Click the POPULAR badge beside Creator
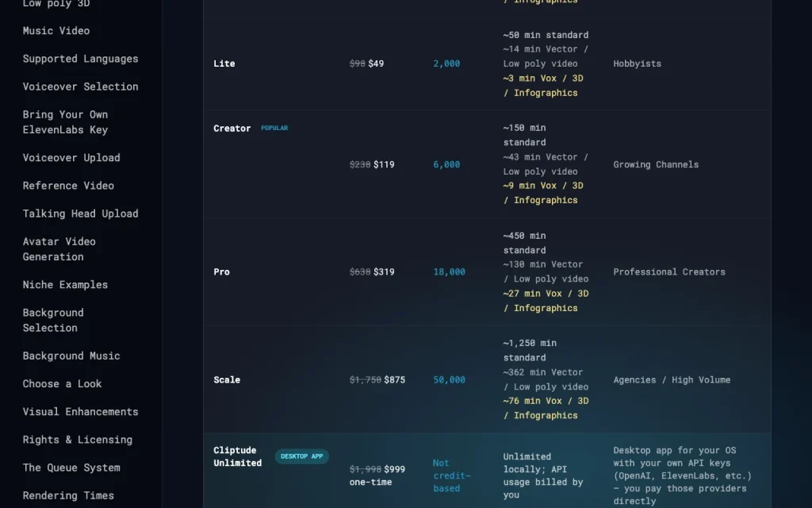Image resolution: width=812 pixels, height=508 pixels. tap(274, 128)
